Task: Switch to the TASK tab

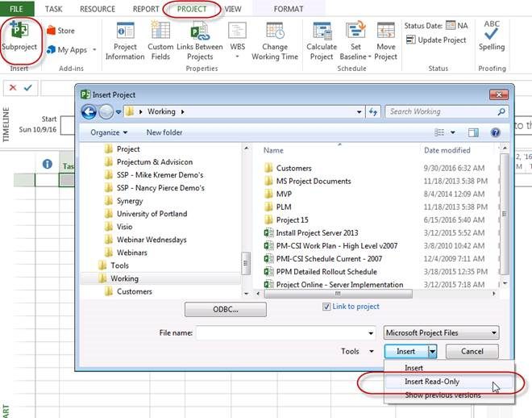Action: [54, 9]
